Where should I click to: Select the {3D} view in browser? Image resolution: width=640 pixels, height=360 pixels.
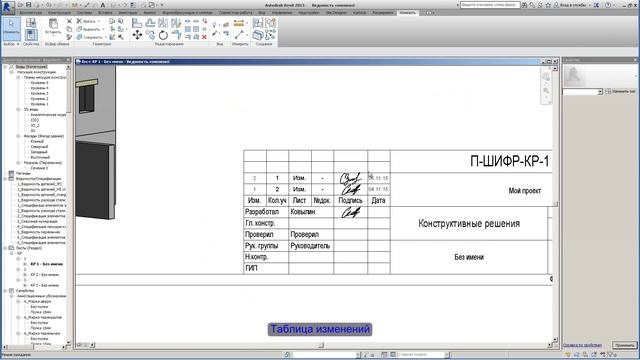pos(35,120)
